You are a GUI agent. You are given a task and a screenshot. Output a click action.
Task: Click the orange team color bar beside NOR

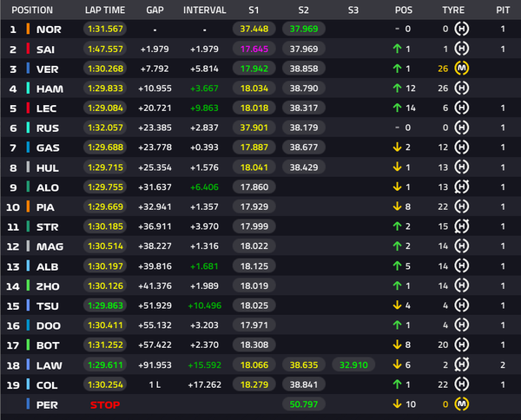pyautogui.click(x=28, y=29)
